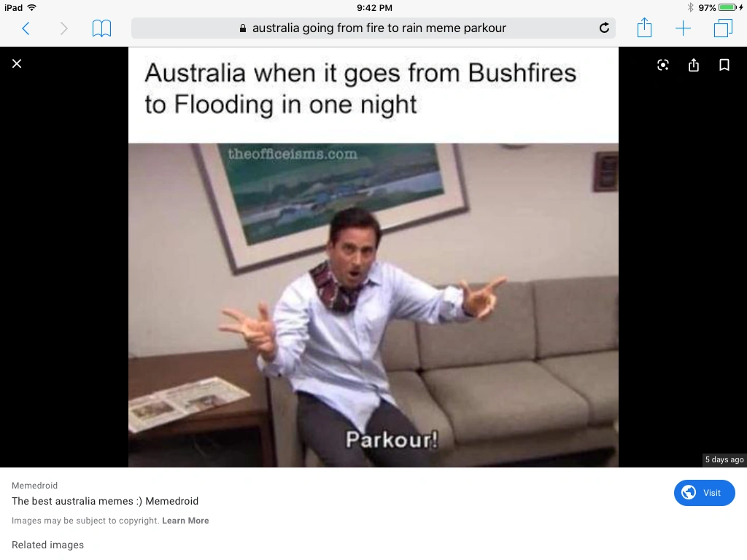The image size is (747, 560).
Task: Close the image viewer with X
Action: [x=17, y=64]
